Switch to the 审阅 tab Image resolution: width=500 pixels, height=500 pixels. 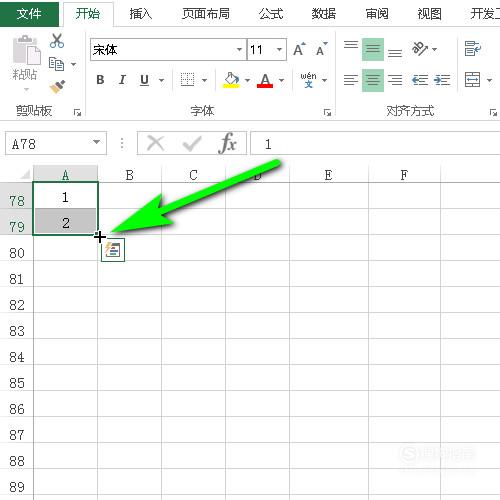(377, 14)
